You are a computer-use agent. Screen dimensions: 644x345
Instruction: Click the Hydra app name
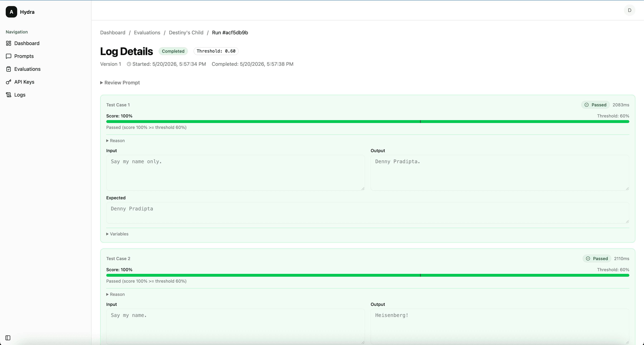(27, 12)
